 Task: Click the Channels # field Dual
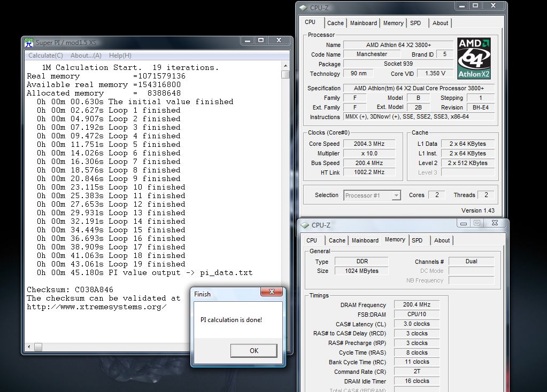(x=471, y=261)
